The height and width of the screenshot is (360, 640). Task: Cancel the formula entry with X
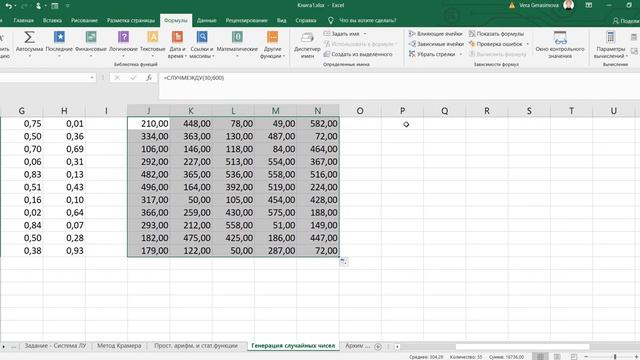click(x=117, y=78)
